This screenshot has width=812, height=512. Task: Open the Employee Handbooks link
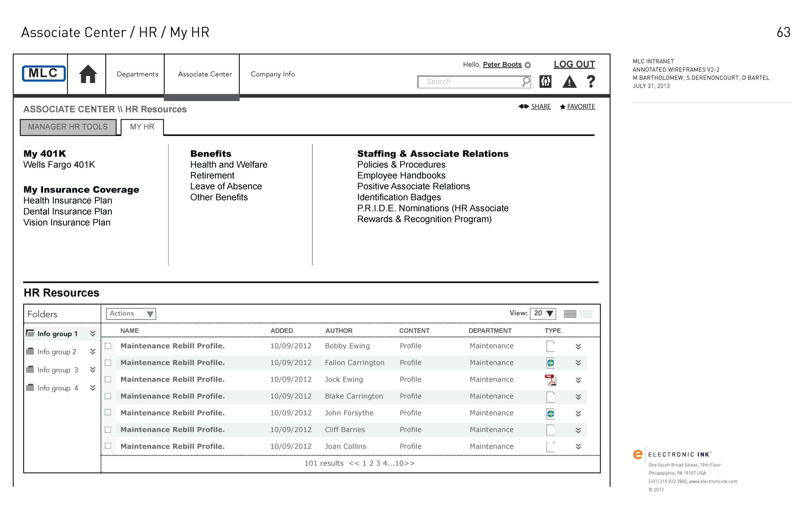point(401,176)
